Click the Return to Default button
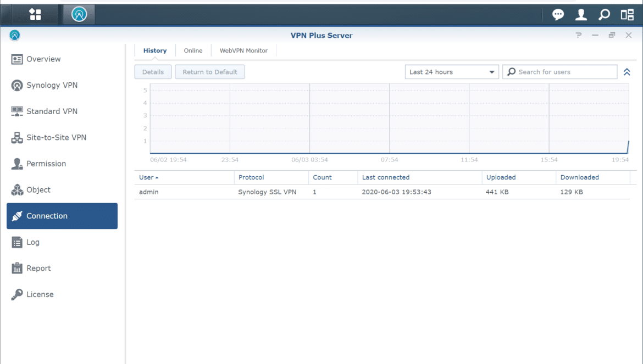The image size is (643, 364). tap(210, 72)
